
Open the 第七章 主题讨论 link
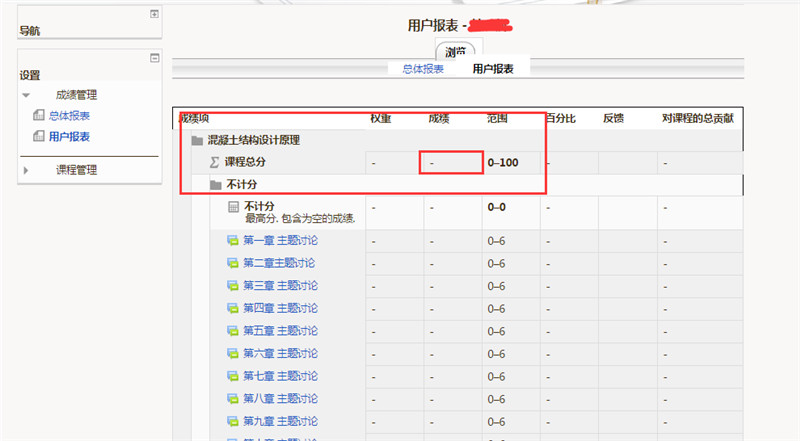click(279, 376)
